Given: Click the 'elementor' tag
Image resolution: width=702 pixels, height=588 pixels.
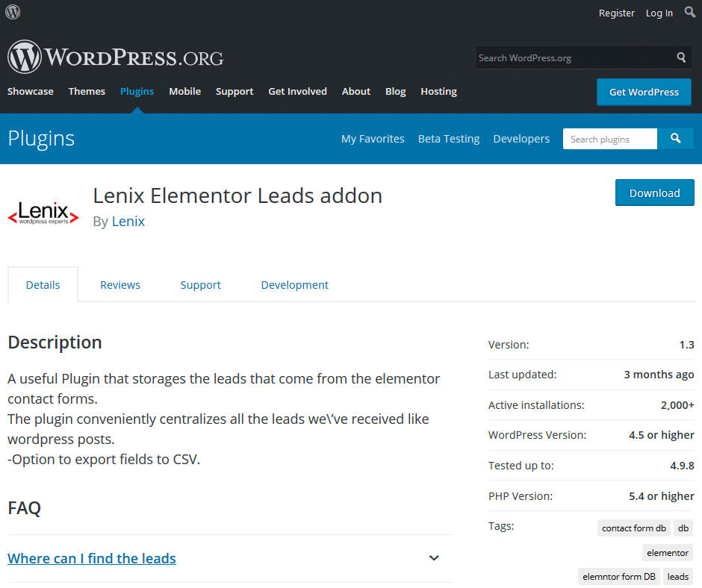Looking at the screenshot, I should point(668,553).
